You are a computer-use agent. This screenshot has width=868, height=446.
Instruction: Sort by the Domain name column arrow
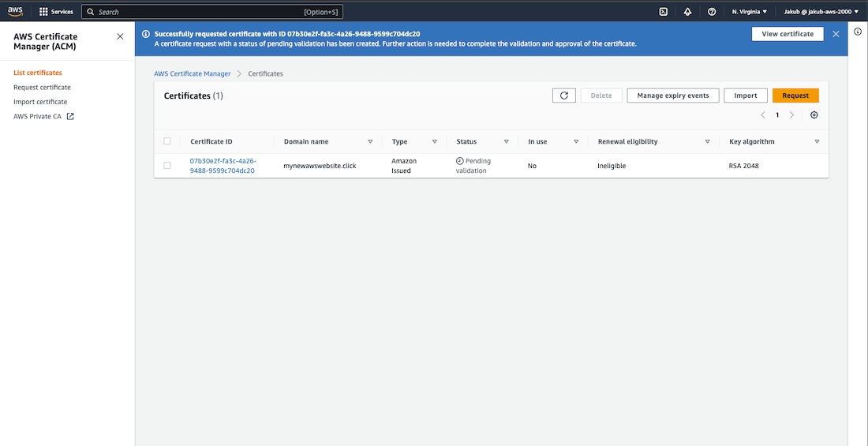(370, 142)
